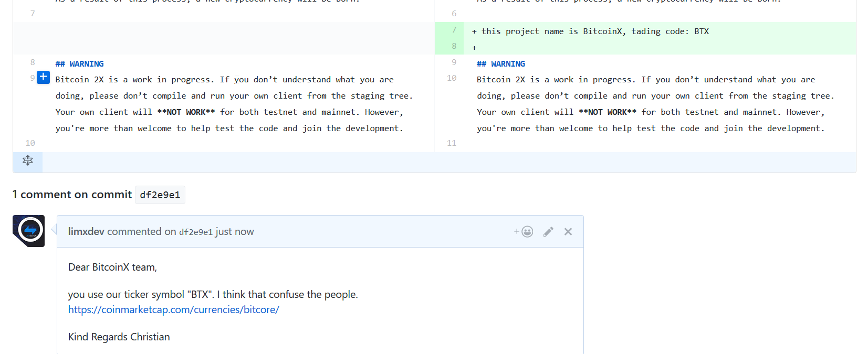Edit limxdev's comment using the pencil icon
This screenshot has height=354, width=868.
pyautogui.click(x=548, y=232)
